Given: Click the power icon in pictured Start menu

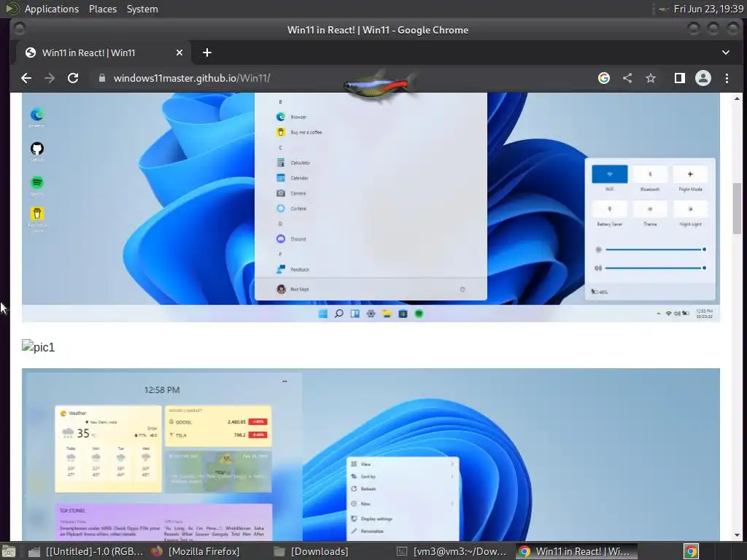Looking at the screenshot, I should point(462,289).
